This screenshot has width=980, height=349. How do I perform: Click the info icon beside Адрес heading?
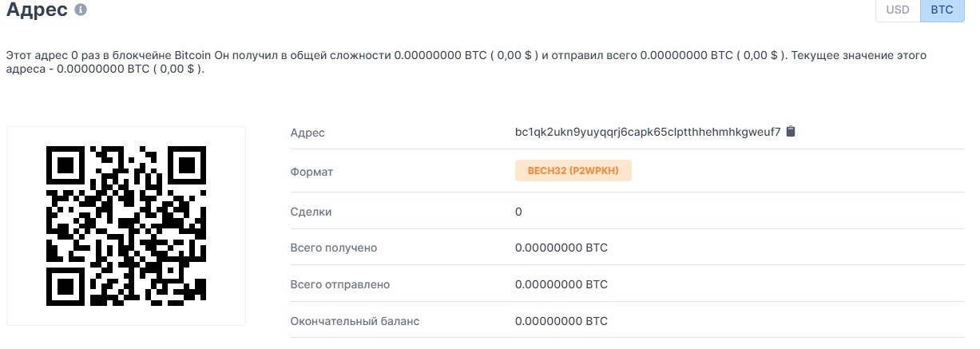(x=80, y=10)
